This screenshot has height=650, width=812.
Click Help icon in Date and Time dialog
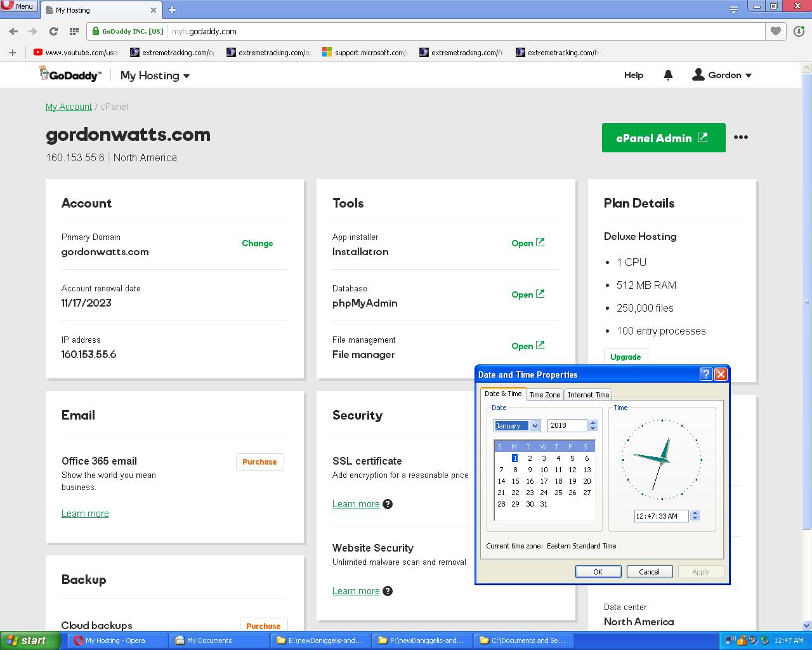click(x=706, y=375)
